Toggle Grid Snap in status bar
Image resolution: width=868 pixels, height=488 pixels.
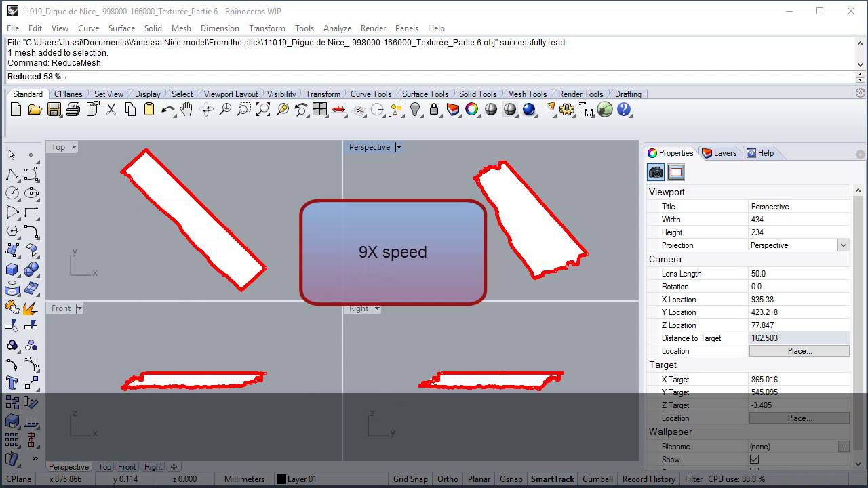click(x=410, y=479)
